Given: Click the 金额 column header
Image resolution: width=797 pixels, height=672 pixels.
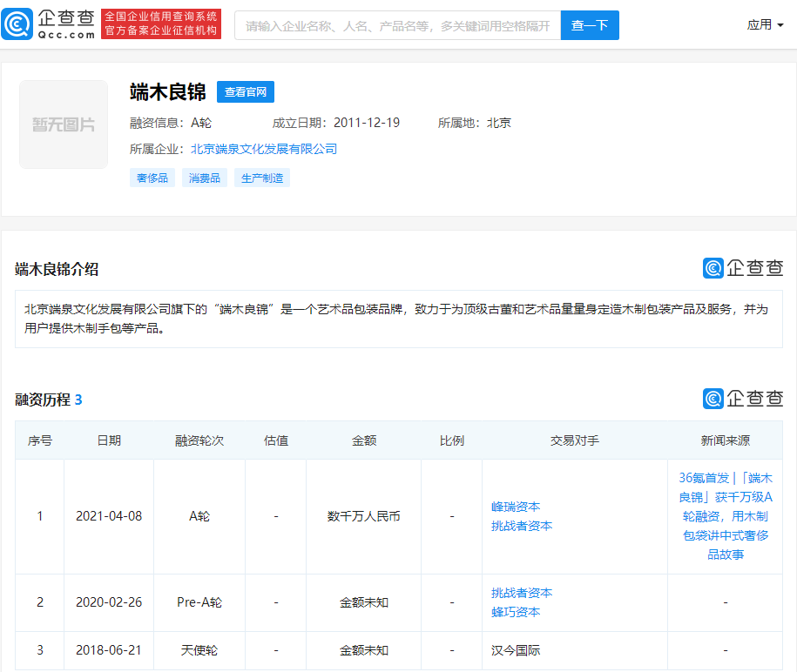Looking at the screenshot, I should 364,440.
